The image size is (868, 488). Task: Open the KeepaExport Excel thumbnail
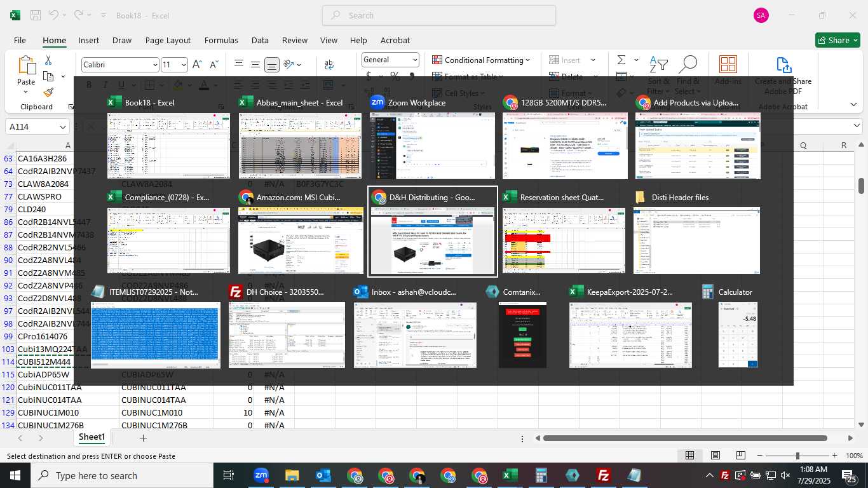pos(630,335)
